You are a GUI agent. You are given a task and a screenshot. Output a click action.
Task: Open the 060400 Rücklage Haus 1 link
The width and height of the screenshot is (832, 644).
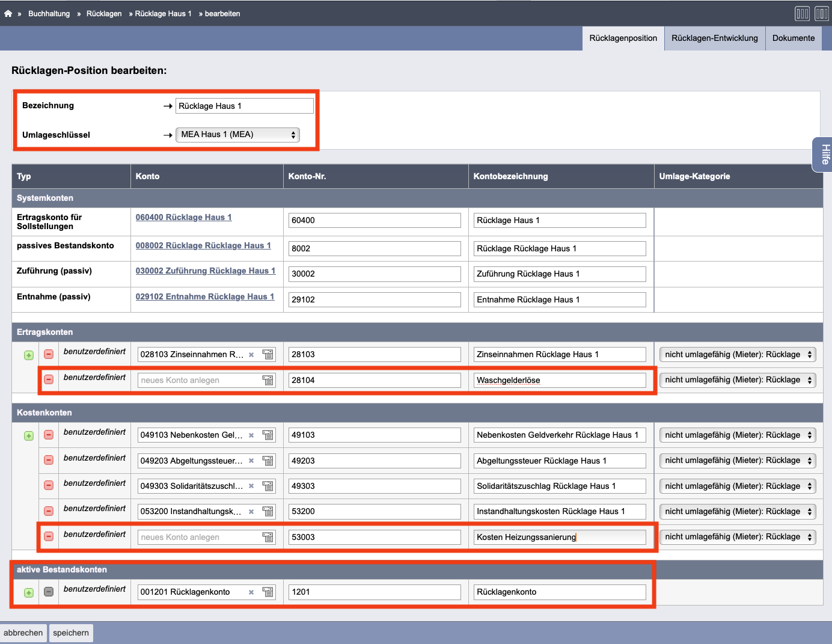coord(183,217)
